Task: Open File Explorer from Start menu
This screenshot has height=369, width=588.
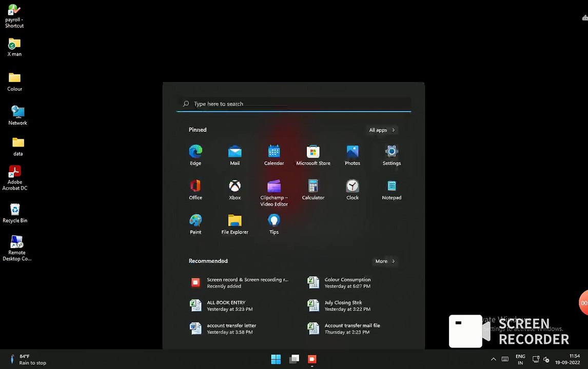Action: pyautogui.click(x=235, y=224)
